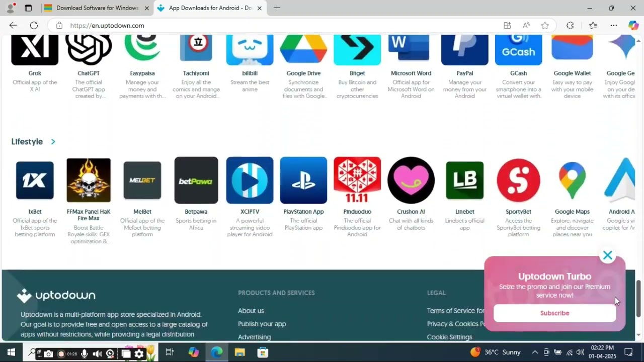The image size is (644, 362).
Task: Open Edge Extensions puzzle icon
Action: point(570,25)
